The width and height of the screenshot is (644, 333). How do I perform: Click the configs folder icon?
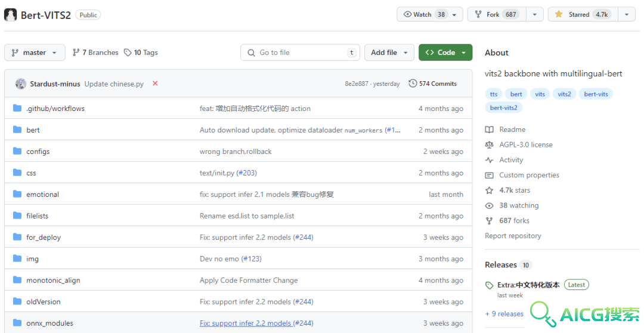point(17,151)
